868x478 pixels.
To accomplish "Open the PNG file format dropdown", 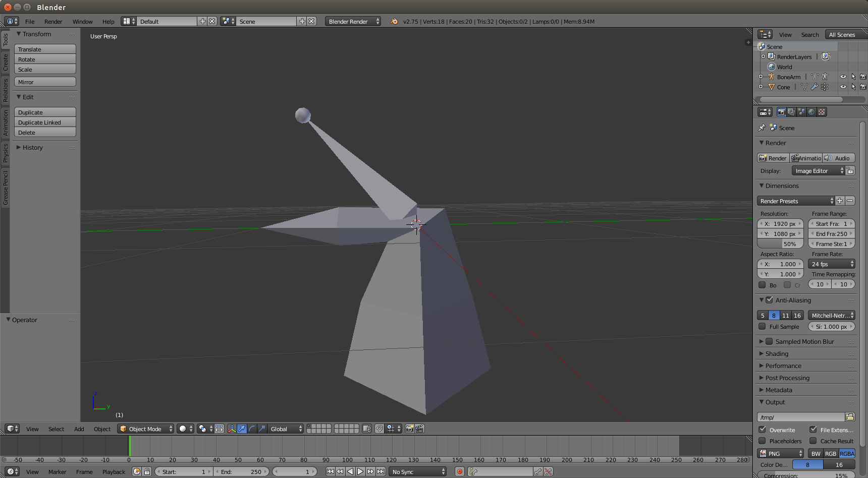I will [x=780, y=453].
